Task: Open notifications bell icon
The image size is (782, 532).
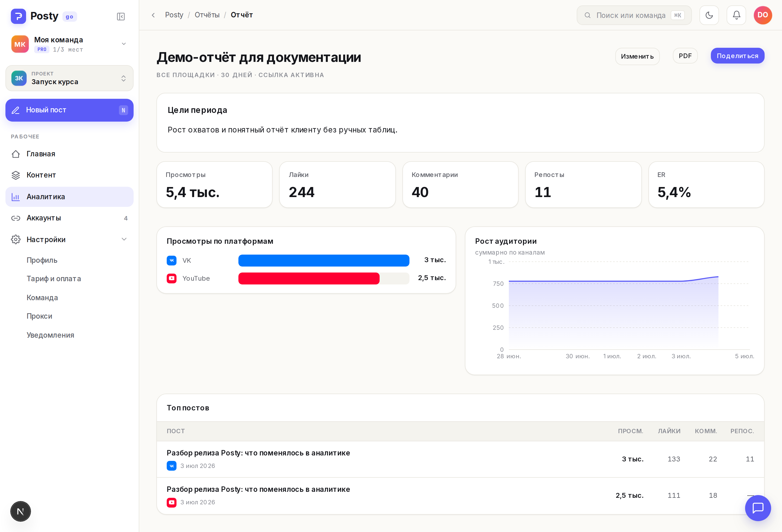Action: pyautogui.click(x=736, y=15)
